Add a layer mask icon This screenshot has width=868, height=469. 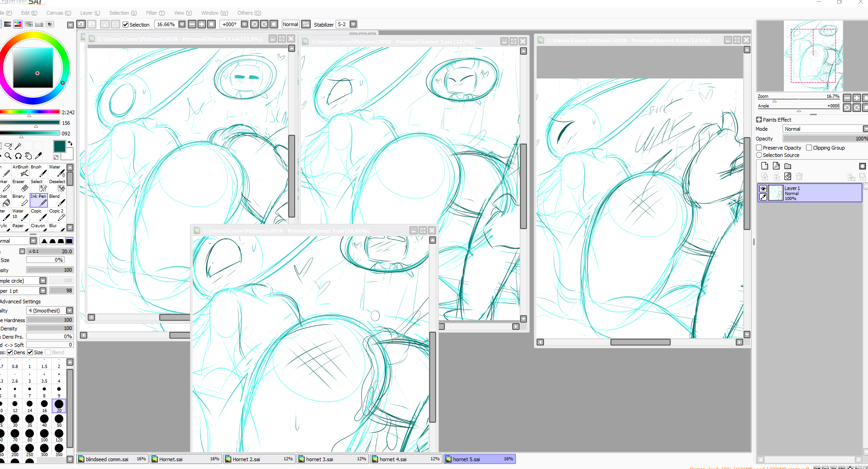point(862,166)
